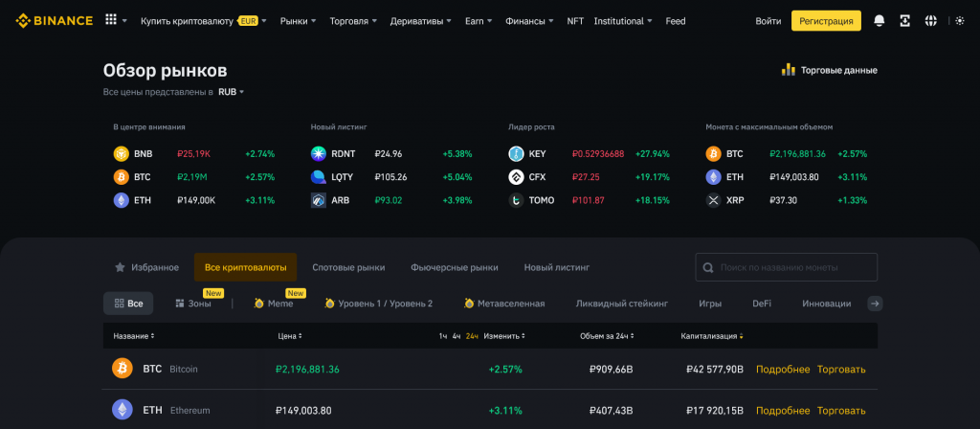Viewport: 980px width, 429px height.
Task: Select the DeFi category
Action: [x=761, y=304]
